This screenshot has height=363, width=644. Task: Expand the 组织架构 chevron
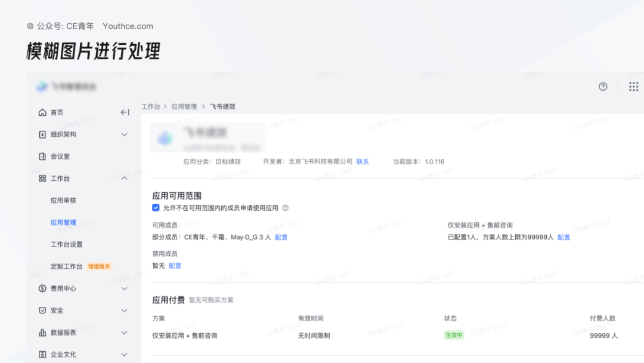(x=124, y=134)
